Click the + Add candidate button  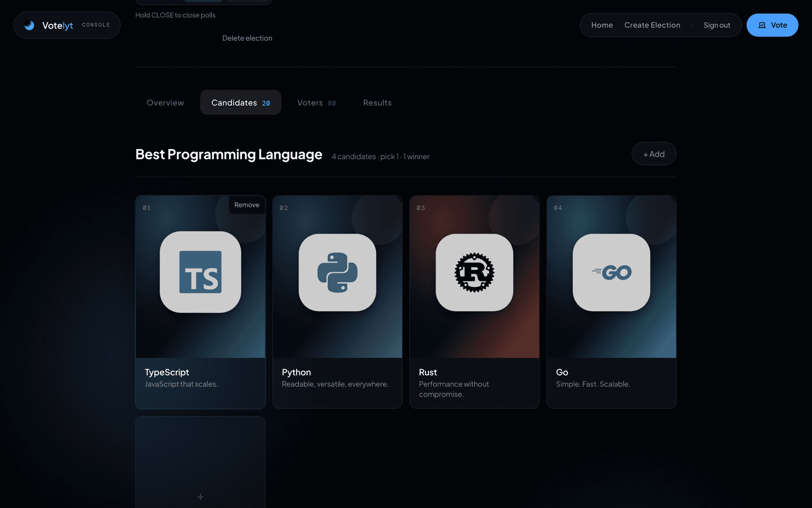click(654, 154)
